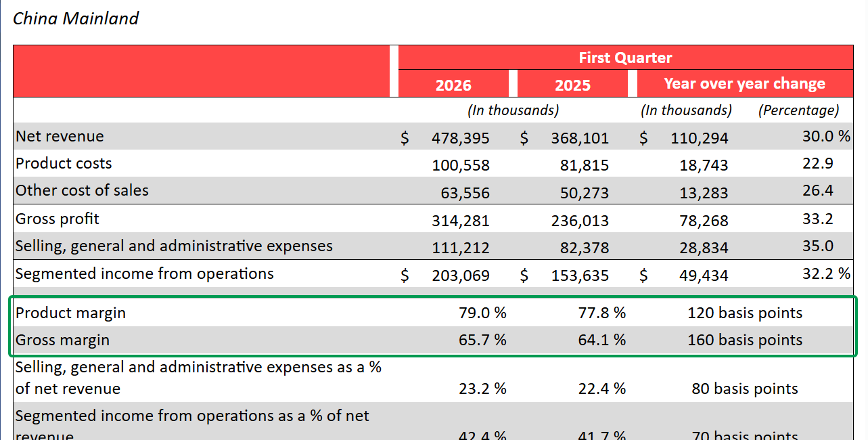Click the segmented income change 49,434
This screenshot has width=868, height=440.
tap(704, 276)
